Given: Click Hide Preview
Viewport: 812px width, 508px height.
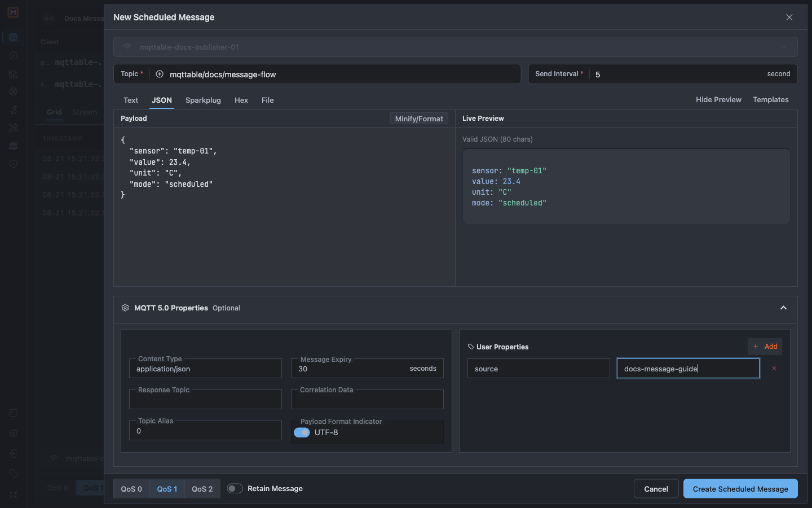Looking at the screenshot, I should (718, 99).
